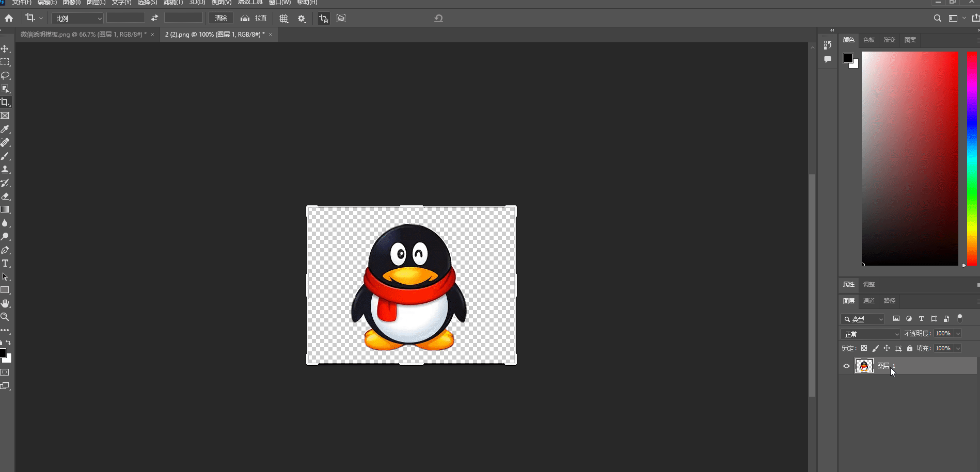Select the Lasso tool

click(x=5, y=75)
